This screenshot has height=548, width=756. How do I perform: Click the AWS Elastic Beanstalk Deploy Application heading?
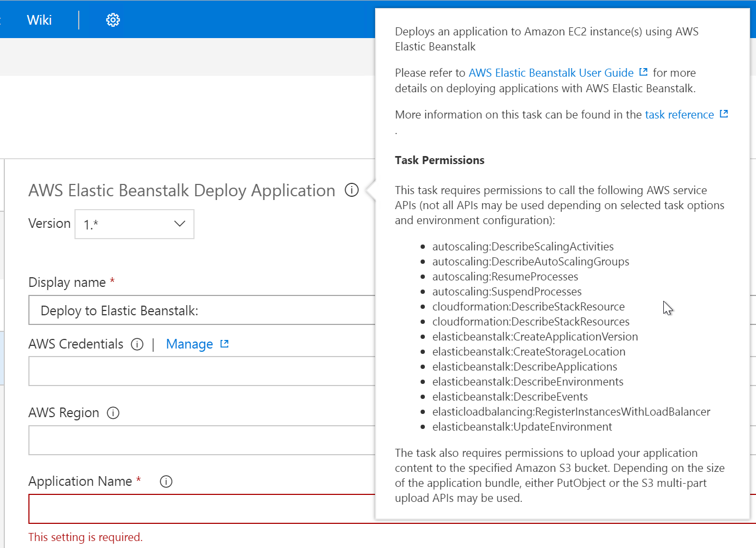coord(181,190)
